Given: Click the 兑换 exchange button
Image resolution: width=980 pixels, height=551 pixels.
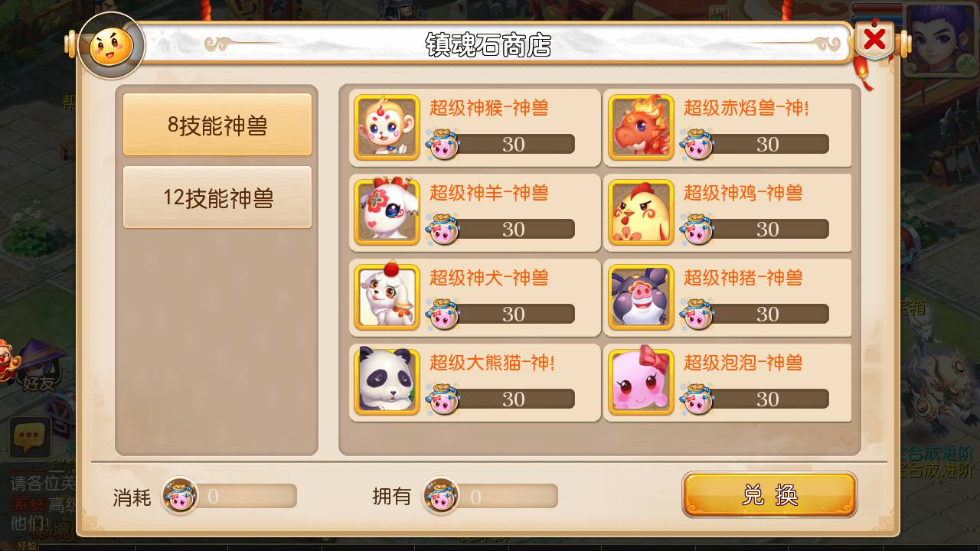Looking at the screenshot, I should pyautogui.click(x=769, y=494).
